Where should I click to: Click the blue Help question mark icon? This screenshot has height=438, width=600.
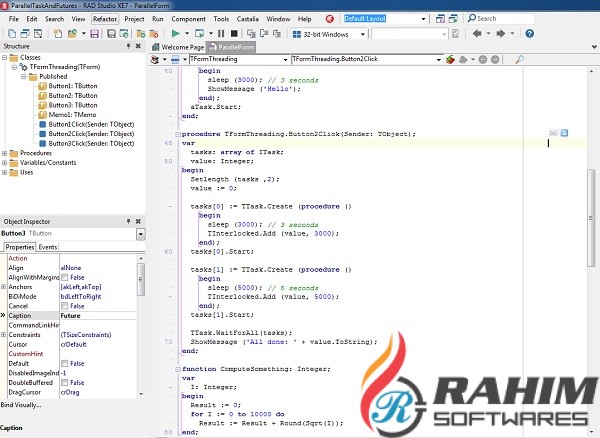click(530, 34)
